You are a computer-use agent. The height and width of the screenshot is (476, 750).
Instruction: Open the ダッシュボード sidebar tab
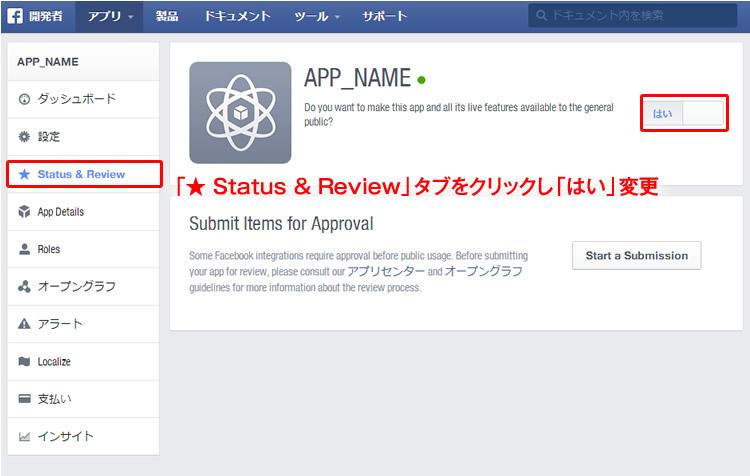click(83, 99)
